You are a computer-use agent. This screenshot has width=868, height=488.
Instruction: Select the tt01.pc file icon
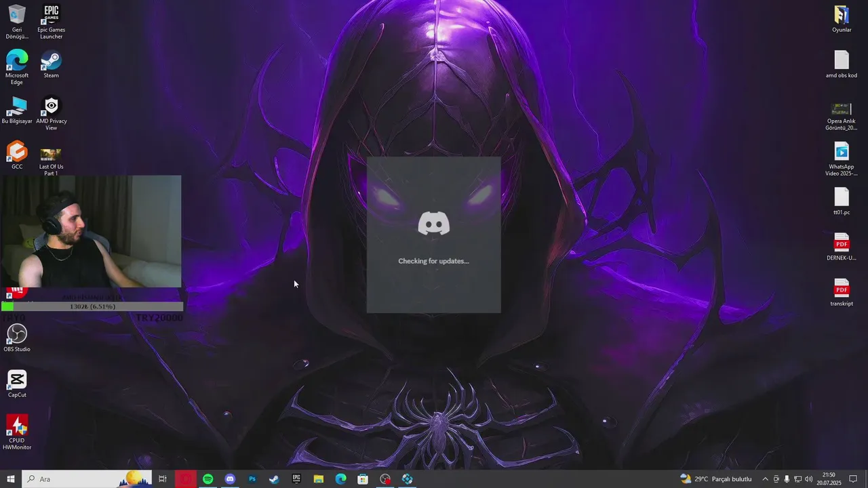842,201
